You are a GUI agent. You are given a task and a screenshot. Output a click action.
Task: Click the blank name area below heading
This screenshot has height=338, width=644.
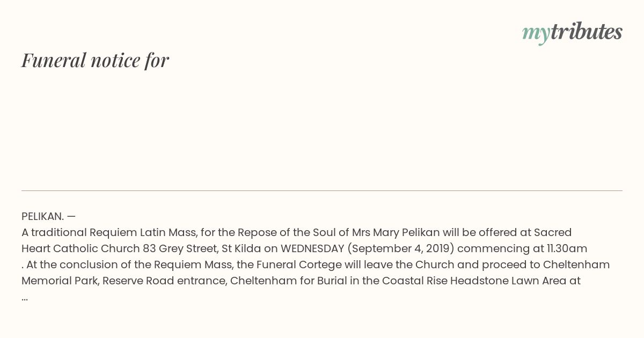[x=322, y=129]
